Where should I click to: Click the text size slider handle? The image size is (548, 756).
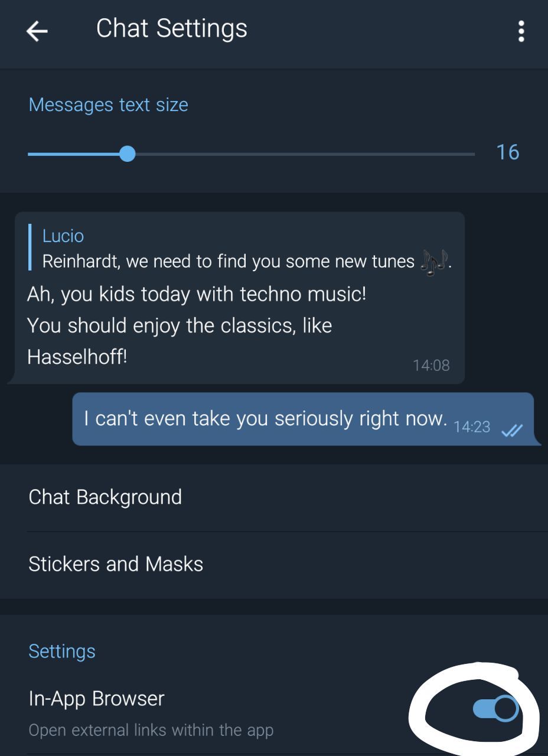(x=127, y=154)
